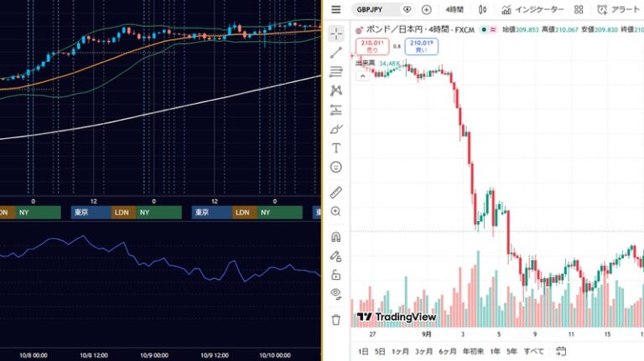Click the TradingView logo on chart
Screen dimensions: 644x361
click(397, 317)
